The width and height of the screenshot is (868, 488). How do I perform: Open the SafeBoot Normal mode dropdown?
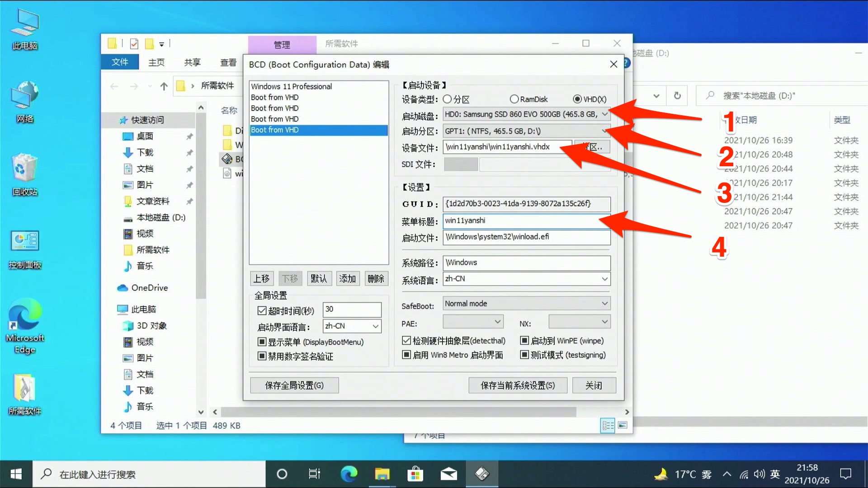pos(605,303)
